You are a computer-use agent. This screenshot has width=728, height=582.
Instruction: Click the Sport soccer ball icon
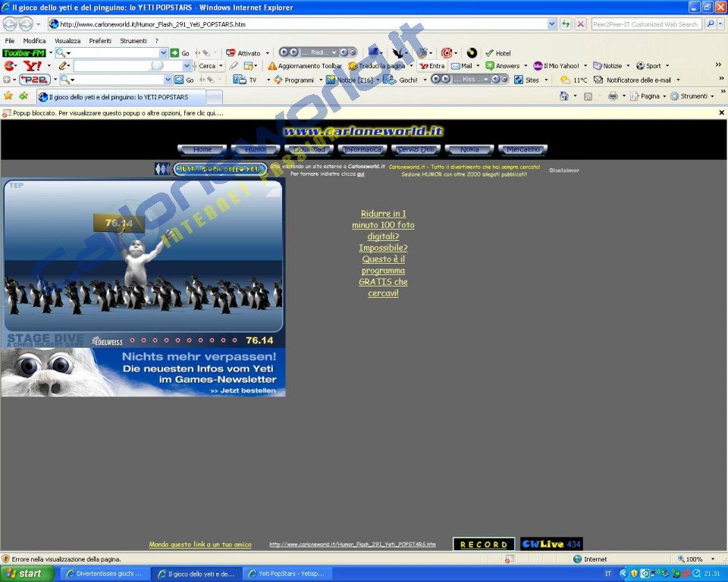(x=640, y=66)
